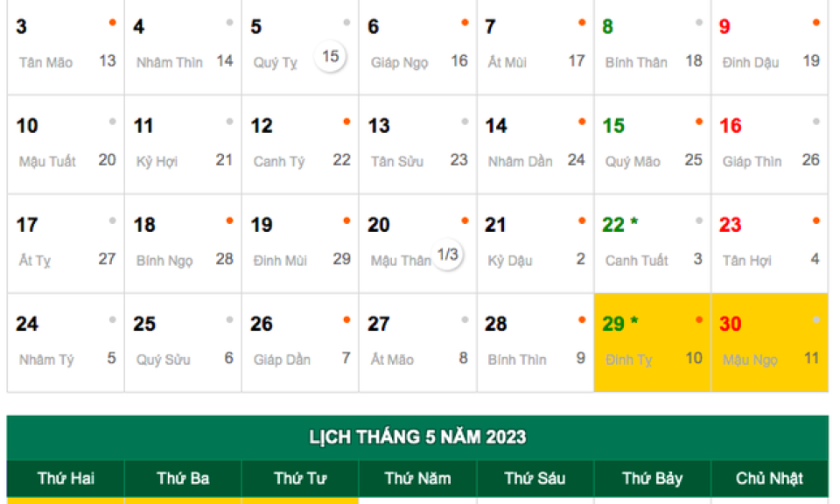Click the Thứ Hai column header

pyautogui.click(x=66, y=479)
